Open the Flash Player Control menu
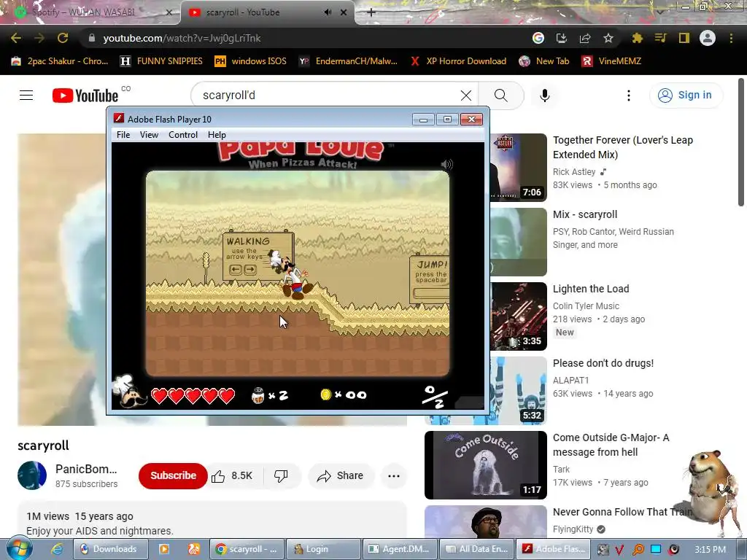The height and width of the screenshot is (560, 747). click(x=183, y=135)
